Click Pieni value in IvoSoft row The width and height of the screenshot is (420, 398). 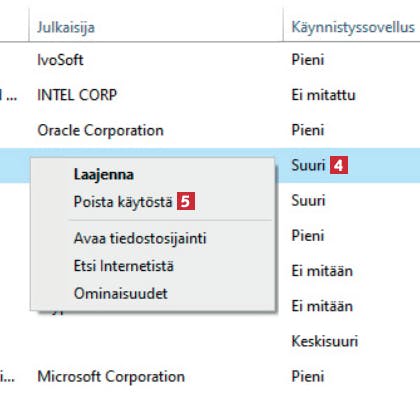click(308, 60)
